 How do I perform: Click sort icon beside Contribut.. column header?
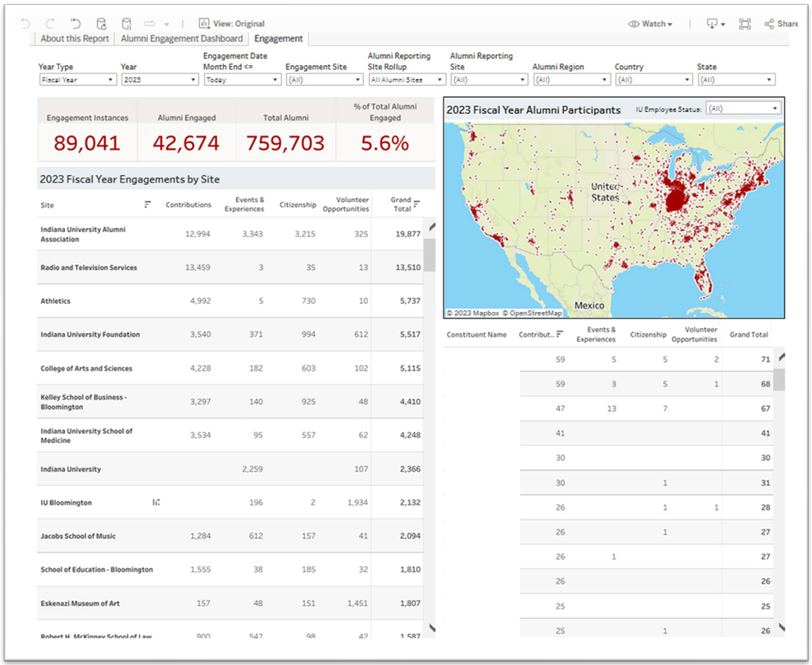click(x=559, y=334)
